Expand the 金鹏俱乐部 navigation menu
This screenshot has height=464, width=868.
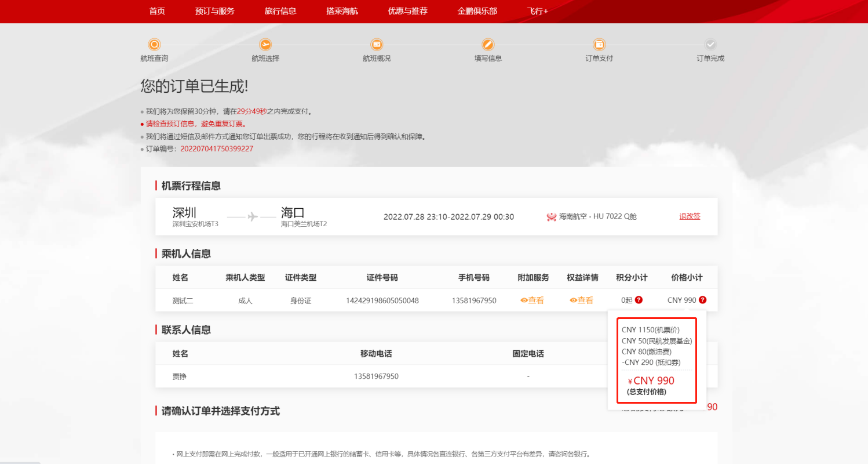pos(477,11)
